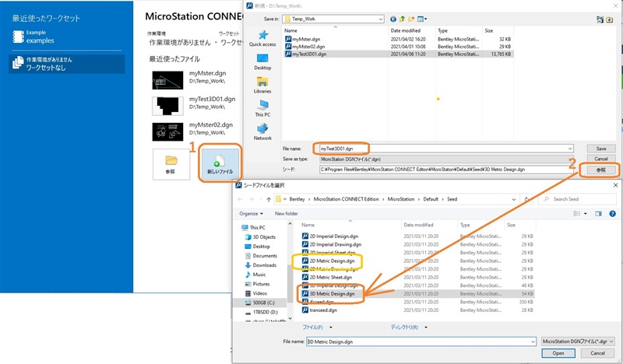Click the Bentley breadcrumb segment
Image resolution: width=623 pixels, height=364 pixels.
click(297, 199)
